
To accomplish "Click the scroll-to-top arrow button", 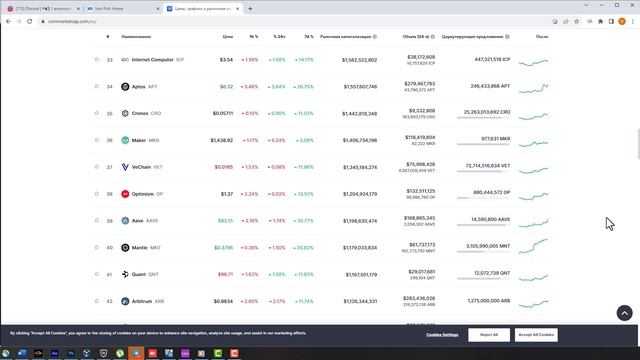I will click(624, 313).
